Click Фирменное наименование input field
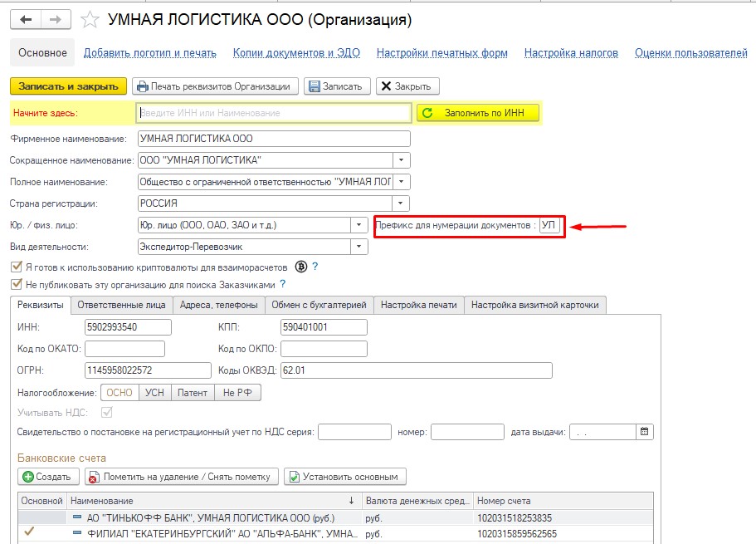 [x=274, y=139]
